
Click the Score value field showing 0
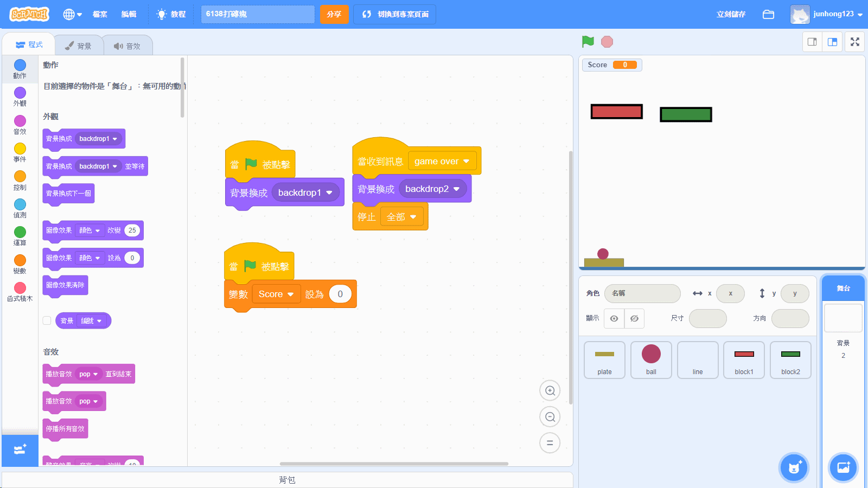coord(340,294)
